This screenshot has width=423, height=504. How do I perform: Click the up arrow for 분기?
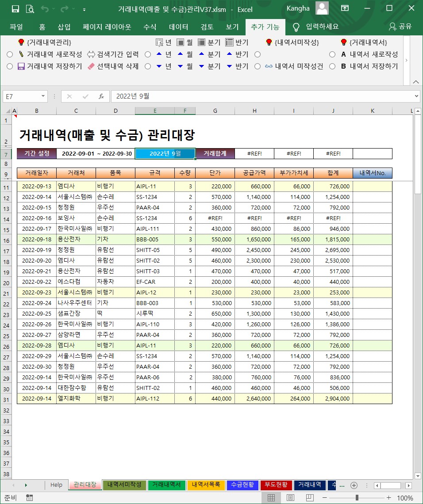tap(202, 54)
